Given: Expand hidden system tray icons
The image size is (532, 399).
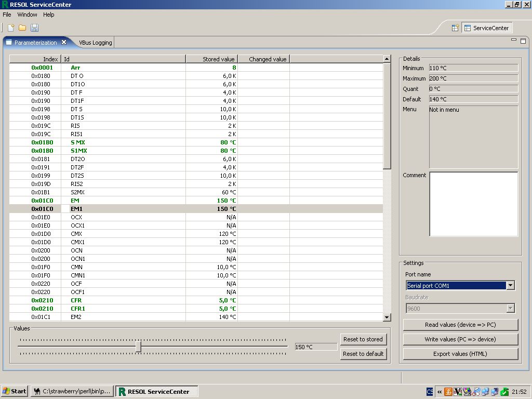Looking at the screenshot, I should [x=440, y=392].
